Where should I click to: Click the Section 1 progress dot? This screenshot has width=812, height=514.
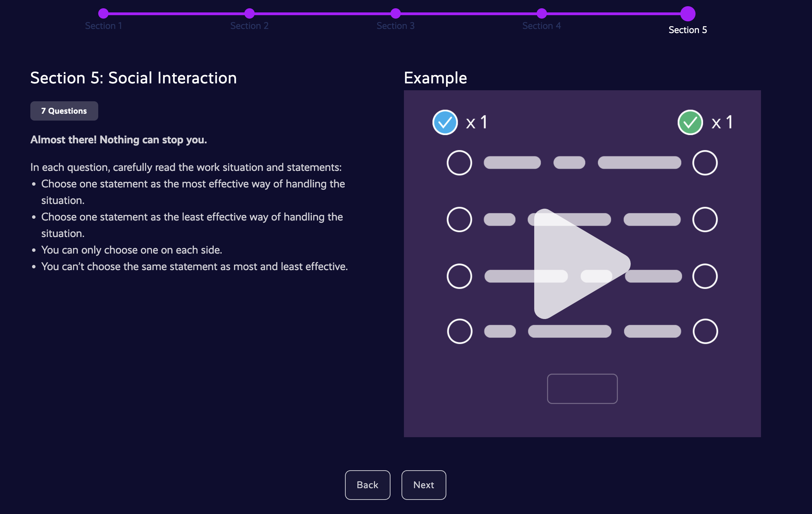click(x=103, y=13)
